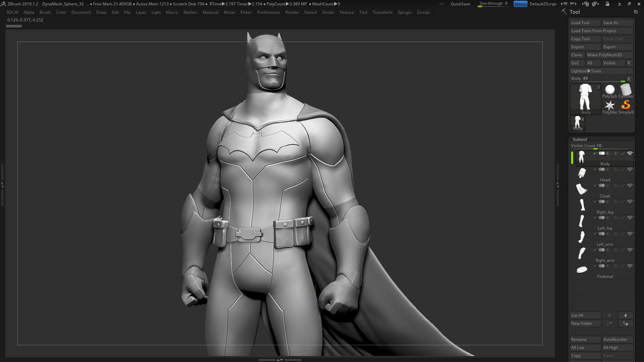Adjust the See-through slider
The image size is (644, 362).
pos(494,4)
